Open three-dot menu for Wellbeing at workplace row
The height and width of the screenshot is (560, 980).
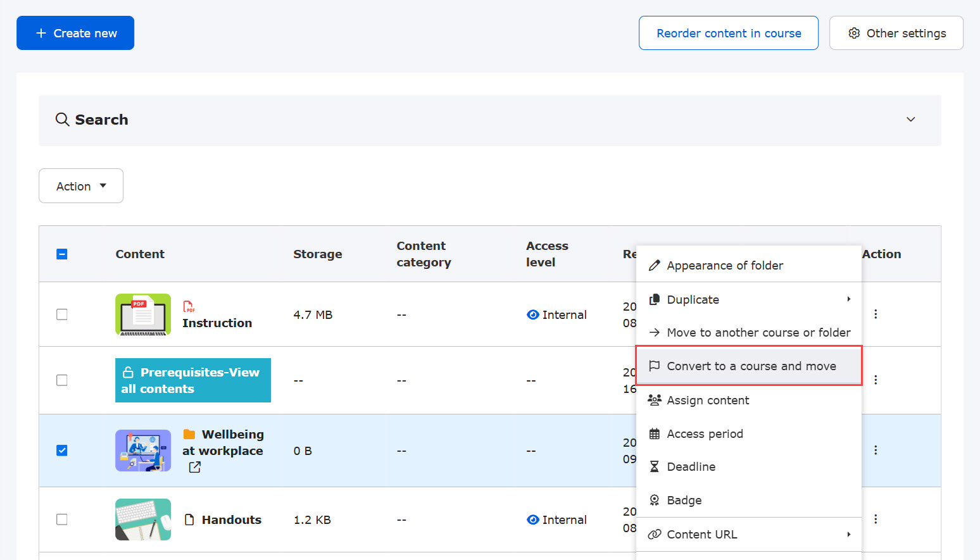876,450
